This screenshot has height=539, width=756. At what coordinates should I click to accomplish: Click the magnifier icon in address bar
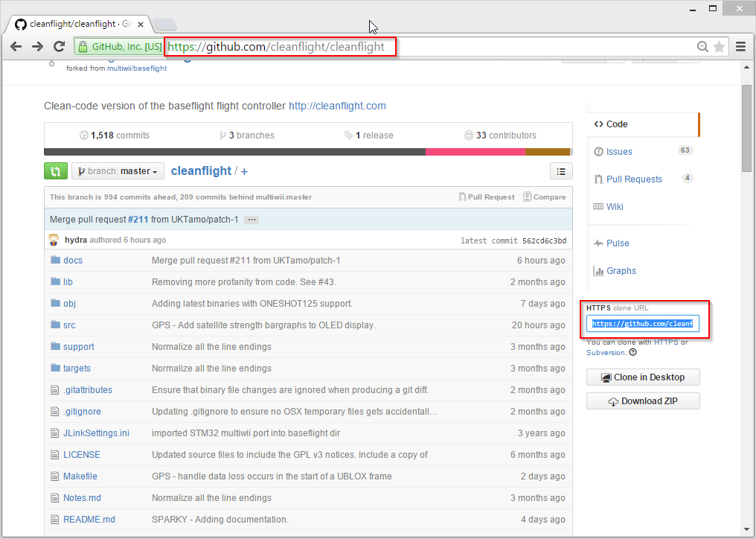[x=702, y=47]
